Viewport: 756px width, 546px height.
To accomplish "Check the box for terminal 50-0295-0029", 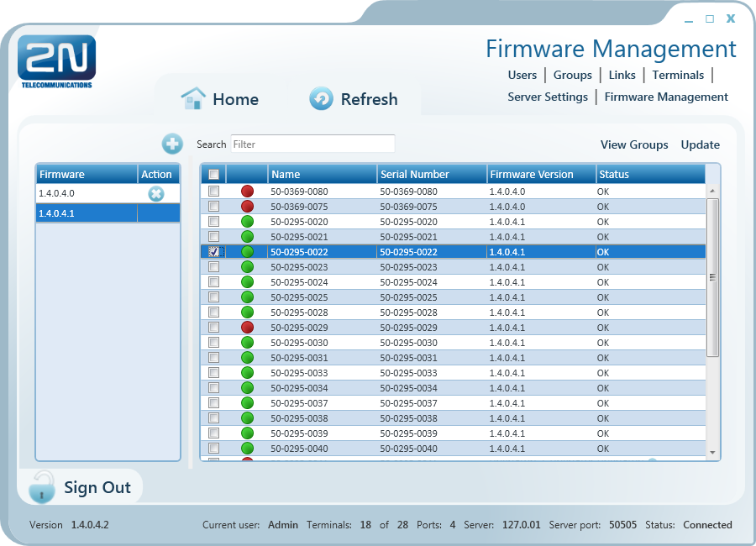I will [213, 327].
